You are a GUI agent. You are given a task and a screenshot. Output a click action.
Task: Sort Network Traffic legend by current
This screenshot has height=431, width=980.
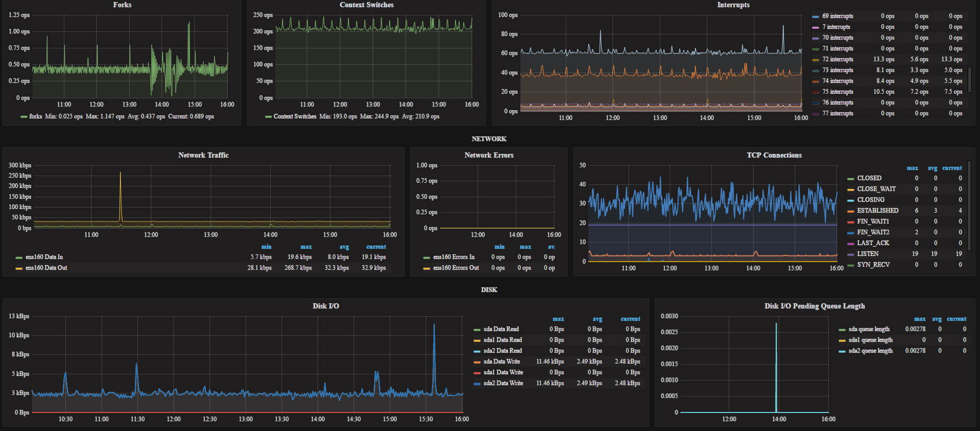(x=376, y=247)
